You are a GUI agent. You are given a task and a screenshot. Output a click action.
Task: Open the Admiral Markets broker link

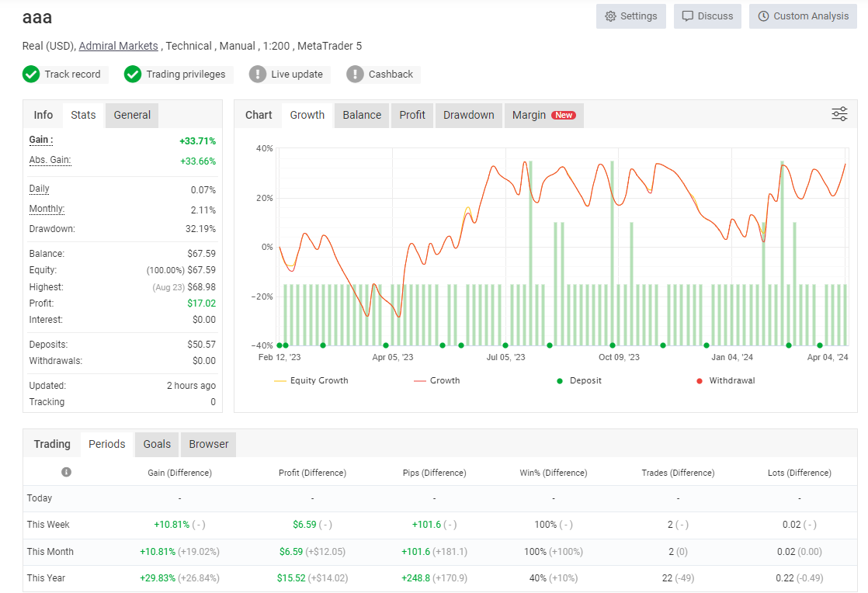(x=118, y=46)
